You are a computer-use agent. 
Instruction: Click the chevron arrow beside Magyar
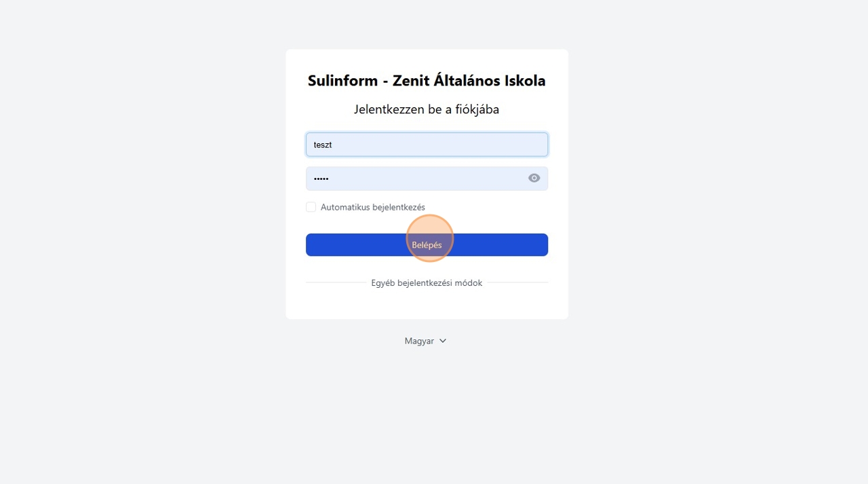(443, 341)
